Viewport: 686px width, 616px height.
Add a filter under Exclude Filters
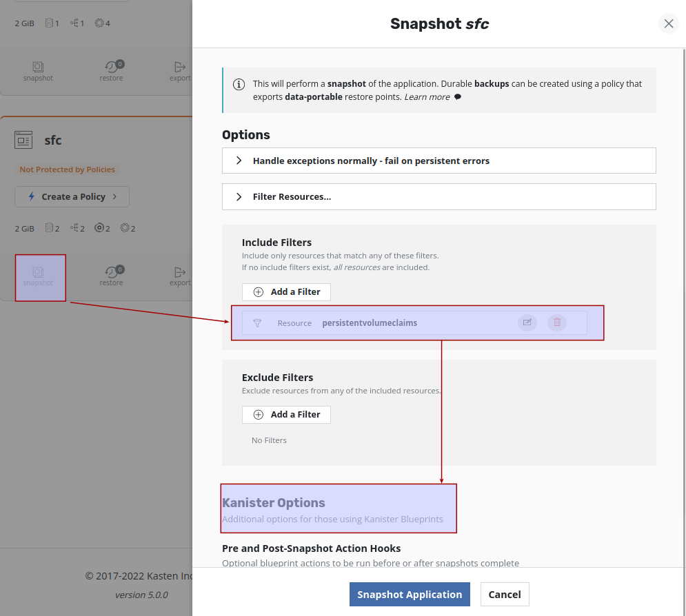(x=286, y=414)
